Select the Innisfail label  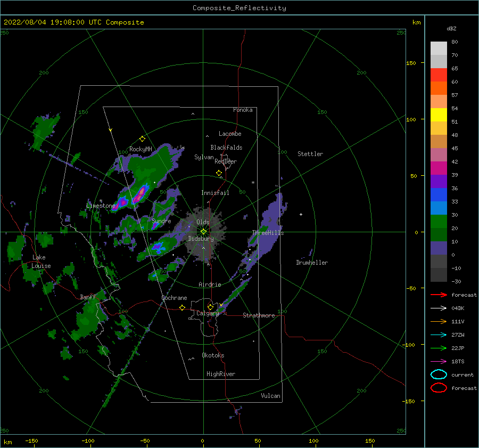pyautogui.click(x=215, y=193)
